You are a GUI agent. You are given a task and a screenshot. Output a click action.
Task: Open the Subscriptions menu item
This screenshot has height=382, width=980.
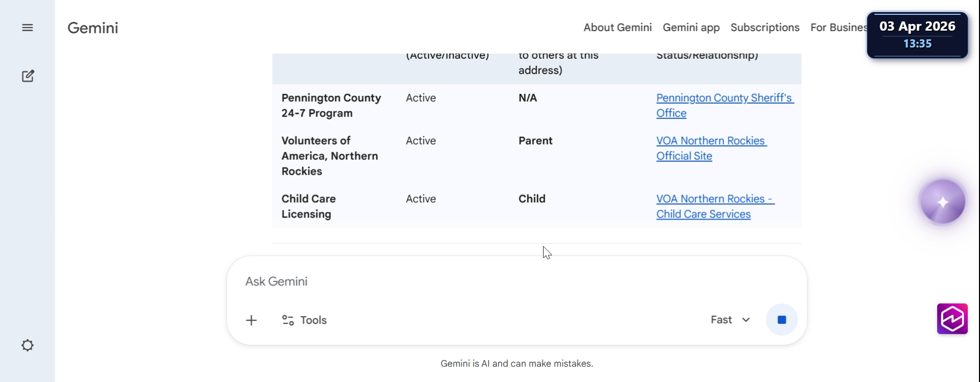[765, 28]
